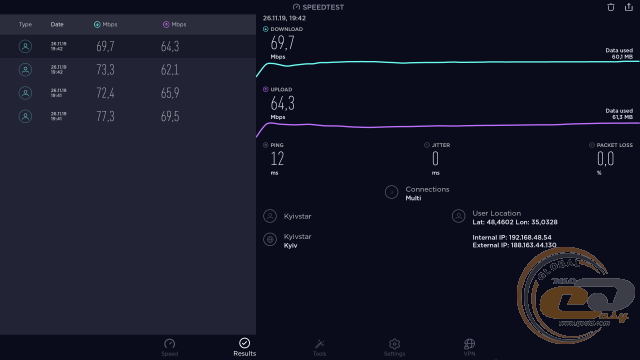Sort by the Type column header
The width and height of the screenshot is (640, 360).
(x=25, y=24)
